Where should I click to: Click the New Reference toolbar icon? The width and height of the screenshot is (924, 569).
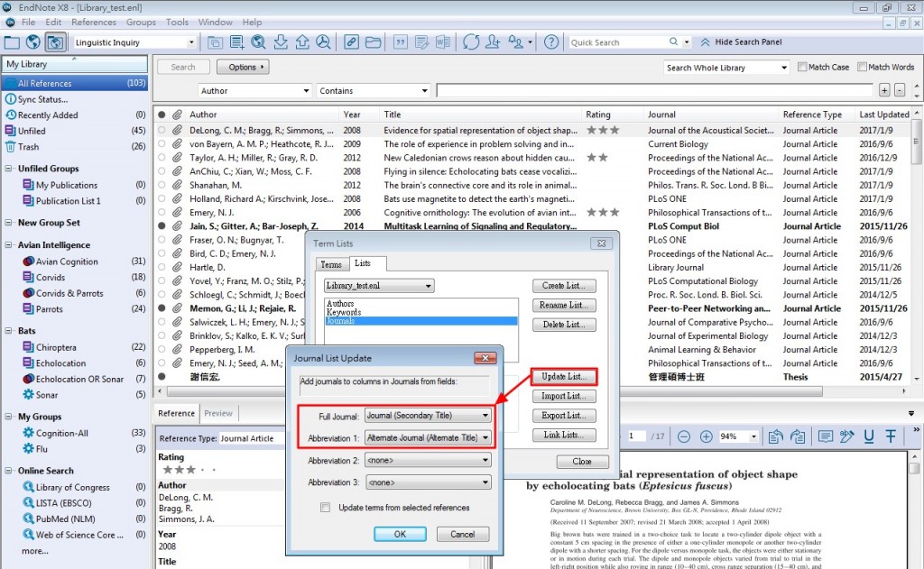click(237, 42)
